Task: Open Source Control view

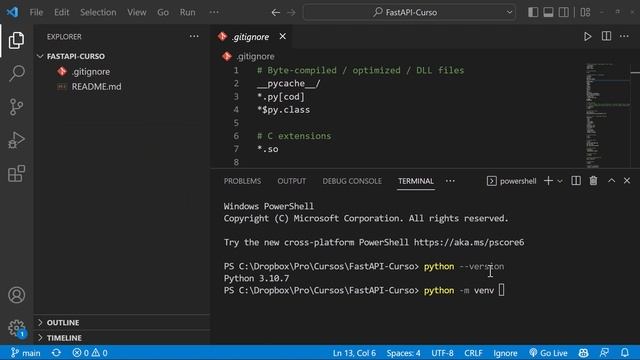Action: (x=16, y=107)
